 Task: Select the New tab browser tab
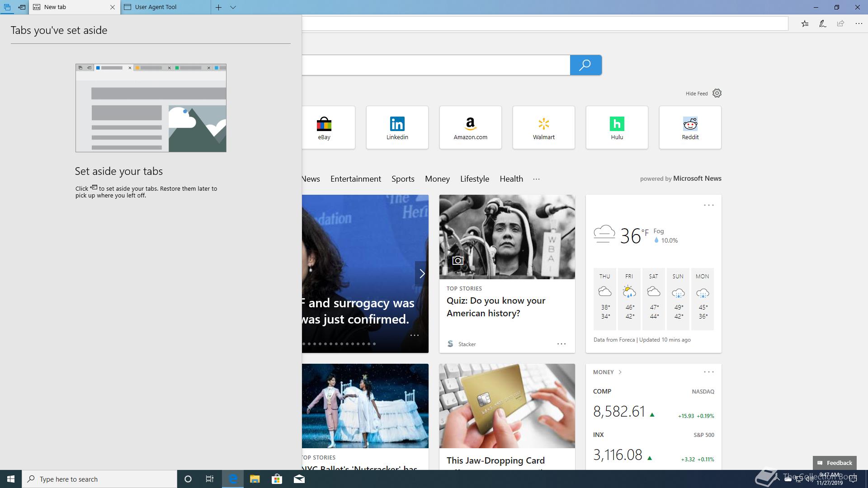(x=75, y=7)
